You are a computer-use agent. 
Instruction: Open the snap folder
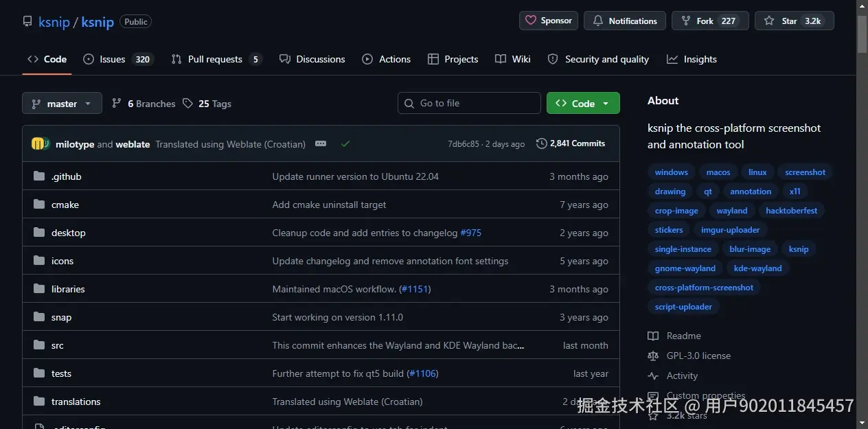pyautogui.click(x=61, y=317)
